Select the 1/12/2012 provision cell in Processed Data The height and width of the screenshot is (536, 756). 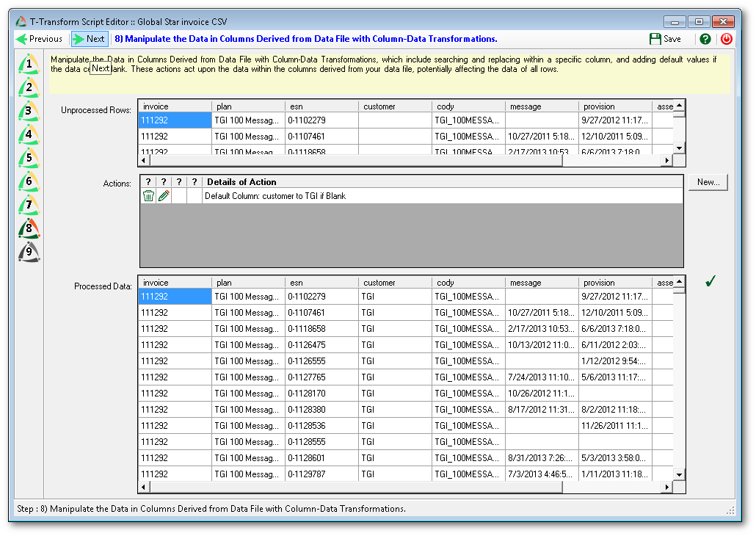pyautogui.click(x=615, y=361)
